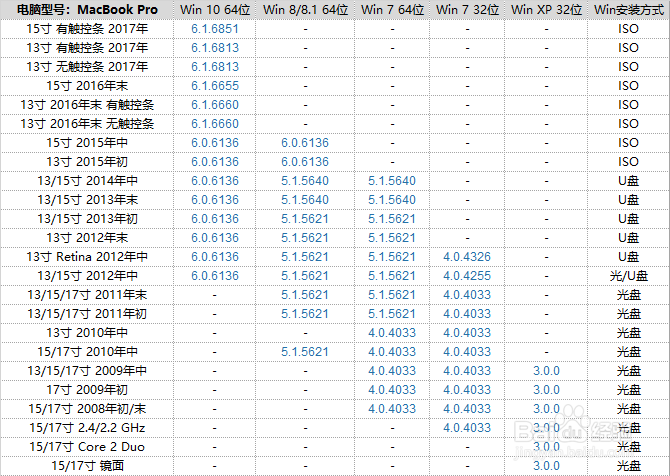Open Win 7 64位 4.0.4033 link for 13/15/17寸 2009年中

click(x=392, y=371)
